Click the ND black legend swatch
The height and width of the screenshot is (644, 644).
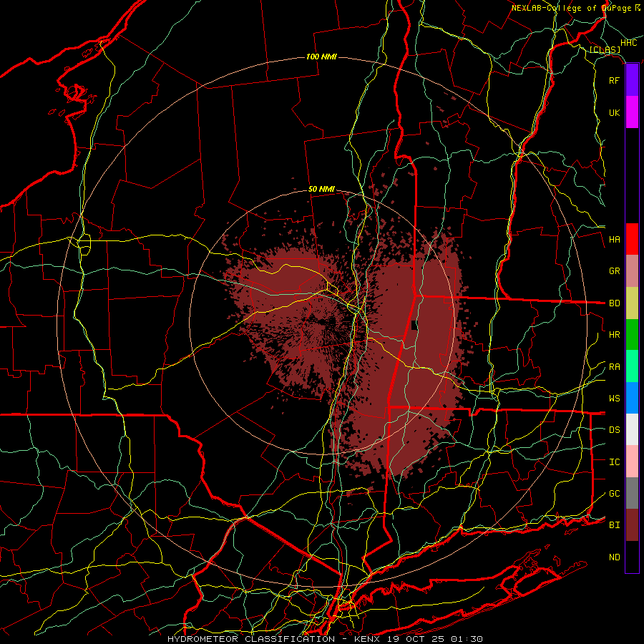click(632, 557)
